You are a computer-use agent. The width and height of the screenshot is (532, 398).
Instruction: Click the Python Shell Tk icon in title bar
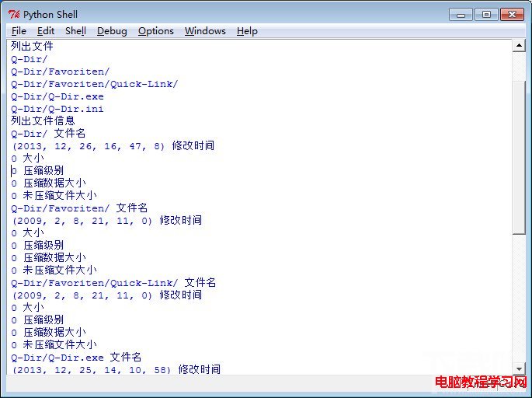coord(14,14)
